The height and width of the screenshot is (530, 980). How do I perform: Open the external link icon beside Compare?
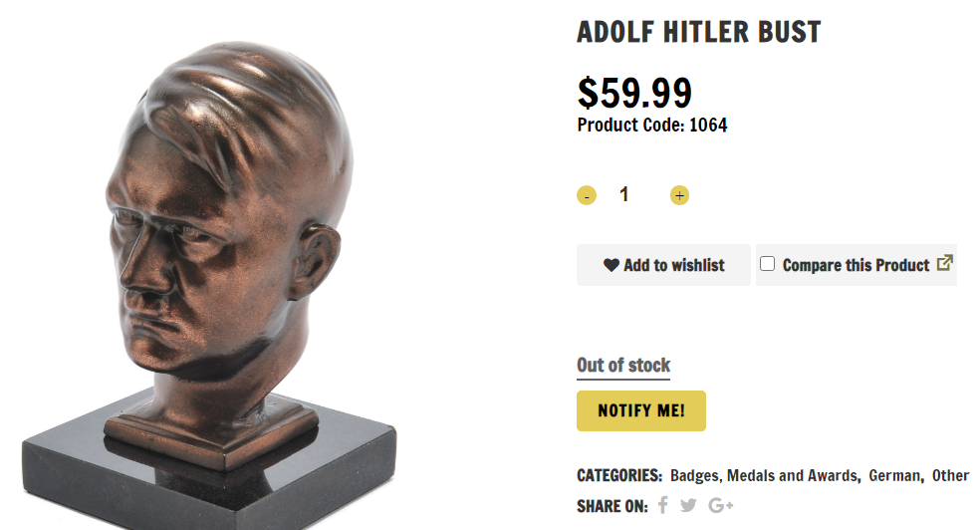point(945,264)
